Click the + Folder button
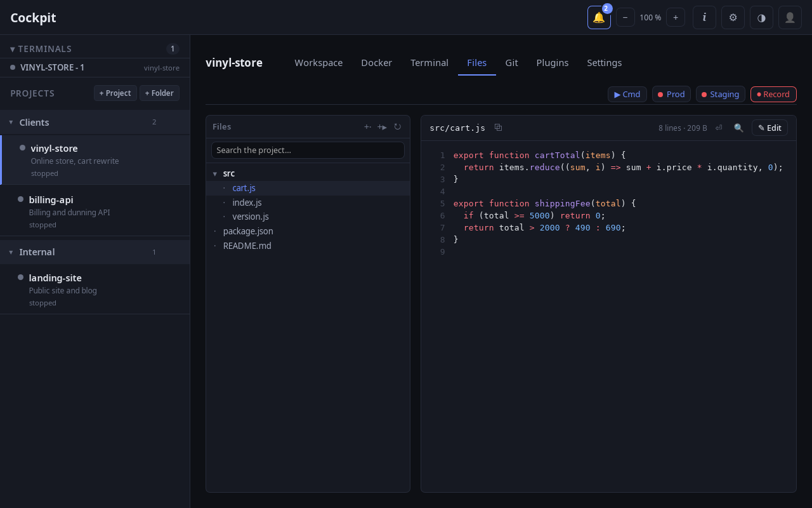The width and height of the screenshot is (812, 508). coord(159,93)
